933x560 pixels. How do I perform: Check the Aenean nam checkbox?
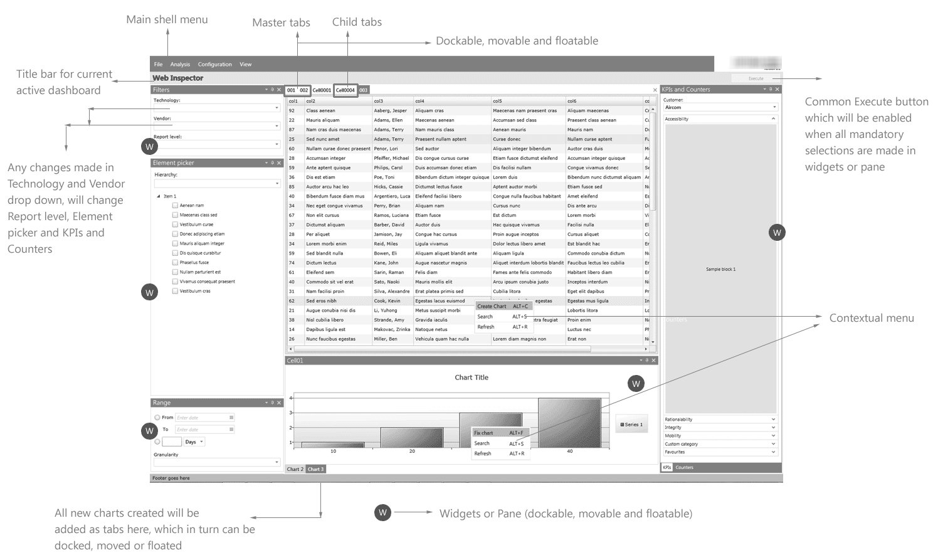176,206
